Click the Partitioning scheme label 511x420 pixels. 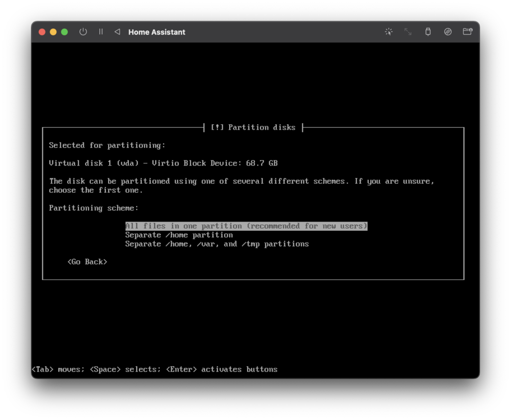[93, 208]
